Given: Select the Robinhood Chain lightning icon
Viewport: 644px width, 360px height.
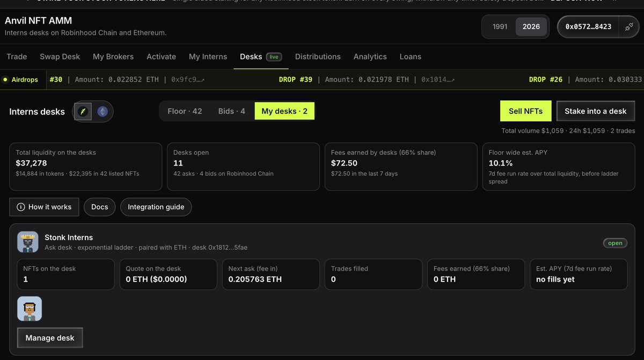Looking at the screenshot, I should point(83,111).
